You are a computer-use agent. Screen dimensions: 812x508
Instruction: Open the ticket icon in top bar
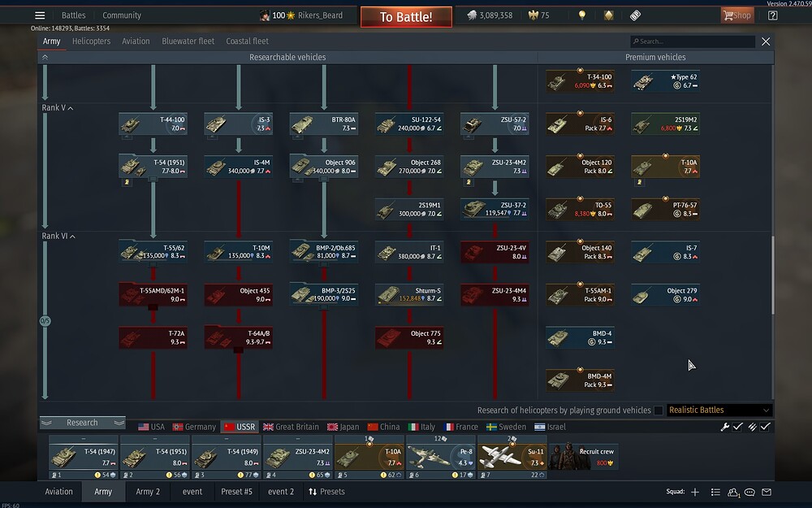[x=636, y=15]
